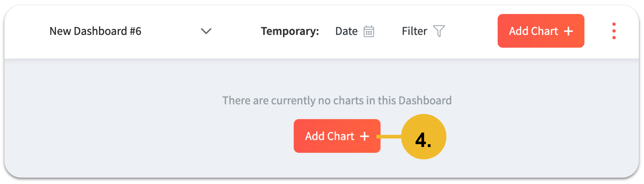The height and width of the screenshot is (184, 644).
Task: Click the New Dashboard #6 title
Action: pyautogui.click(x=95, y=31)
